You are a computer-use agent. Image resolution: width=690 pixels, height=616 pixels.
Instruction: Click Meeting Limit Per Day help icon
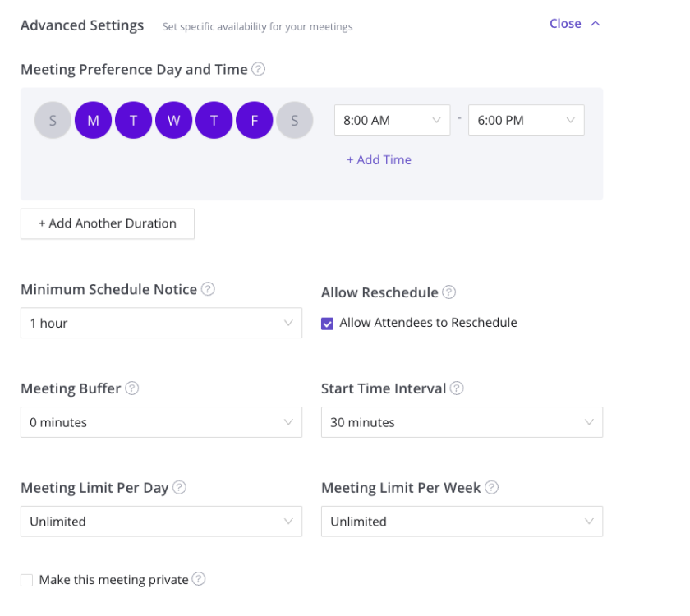[179, 487]
